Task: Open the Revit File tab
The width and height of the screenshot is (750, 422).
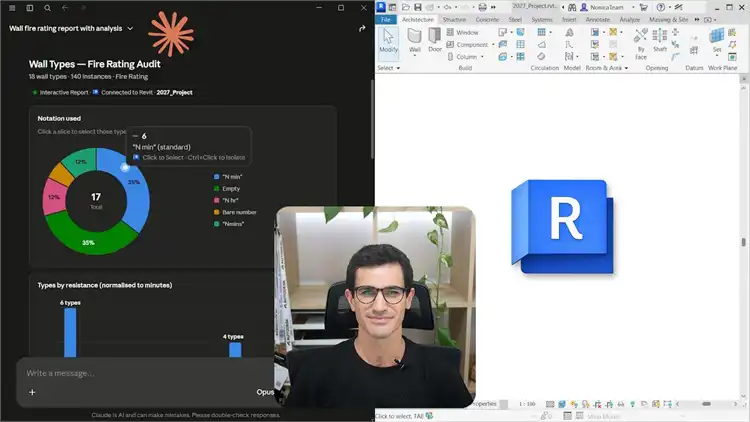Action: pos(386,20)
